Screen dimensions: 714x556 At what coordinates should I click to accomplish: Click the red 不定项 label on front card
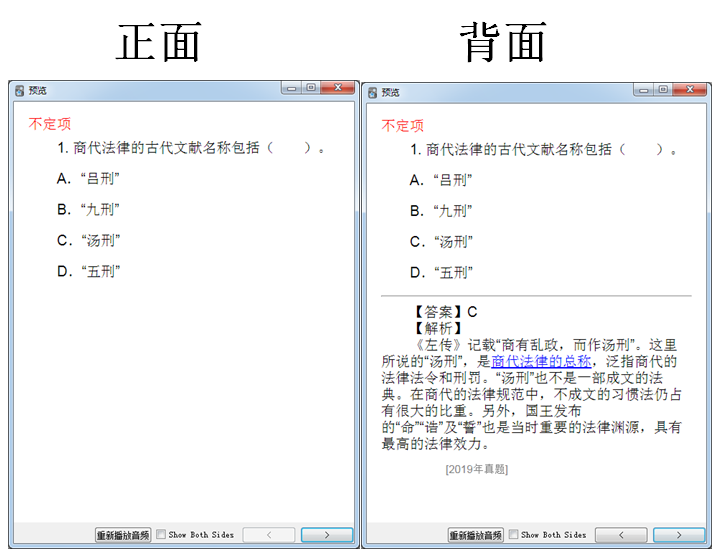click(50, 124)
